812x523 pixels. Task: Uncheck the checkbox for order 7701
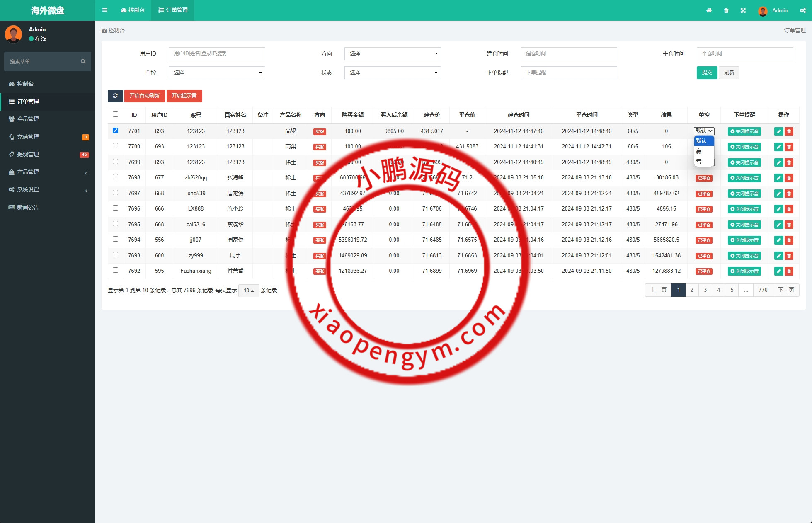[115, 130]
